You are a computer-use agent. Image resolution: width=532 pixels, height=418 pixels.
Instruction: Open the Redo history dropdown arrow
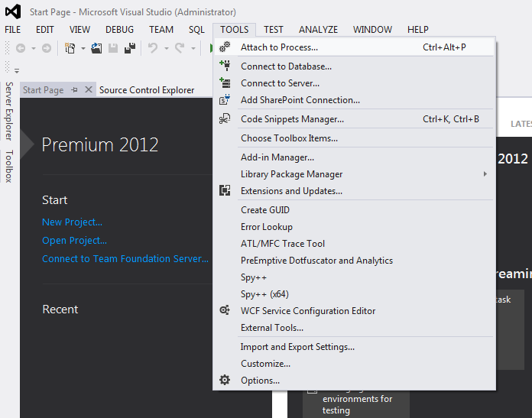(x=193, y=48)
